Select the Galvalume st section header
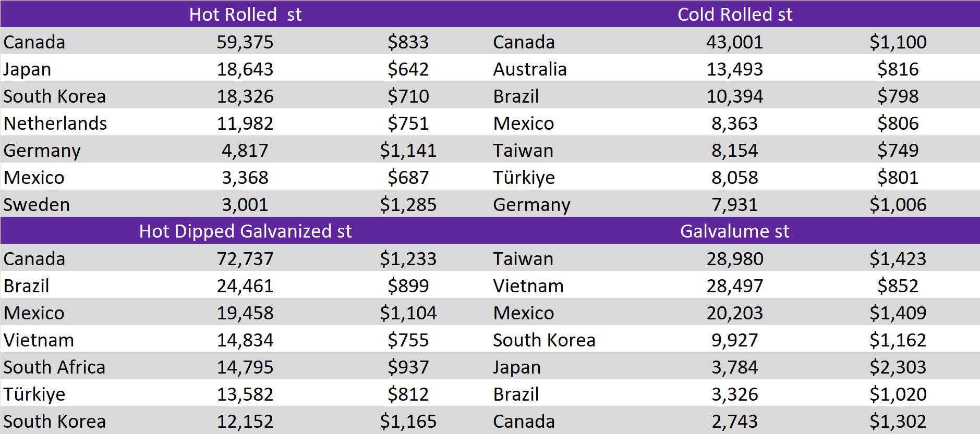Image resolution: width=980 pixels, height=434 pixels. [734, 231]
